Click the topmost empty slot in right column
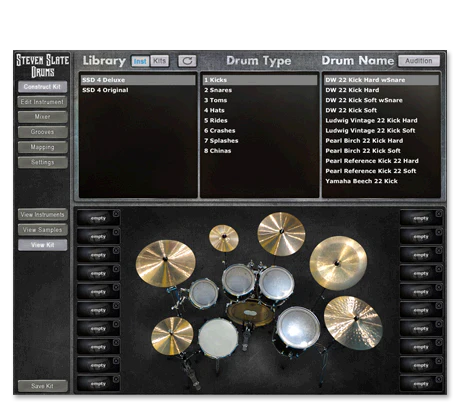460x416 pixels. pyautogui.click(x=421, y=218)
